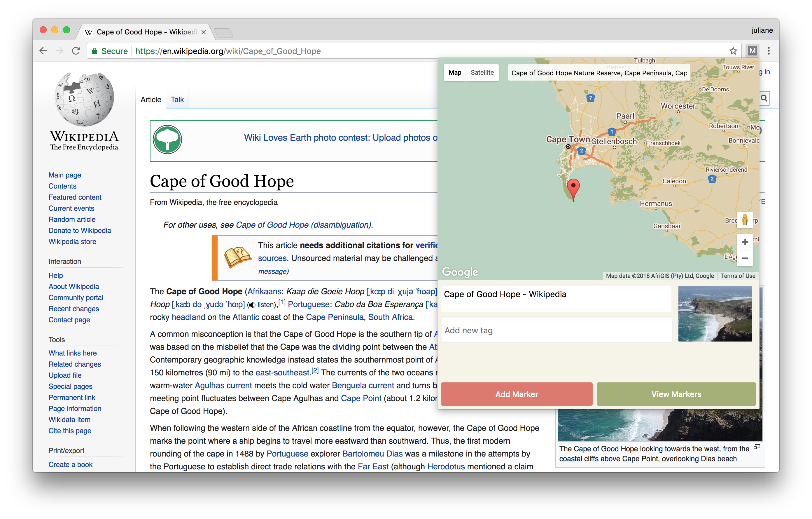Zoom in the map with plus button

tap(745, 242)
